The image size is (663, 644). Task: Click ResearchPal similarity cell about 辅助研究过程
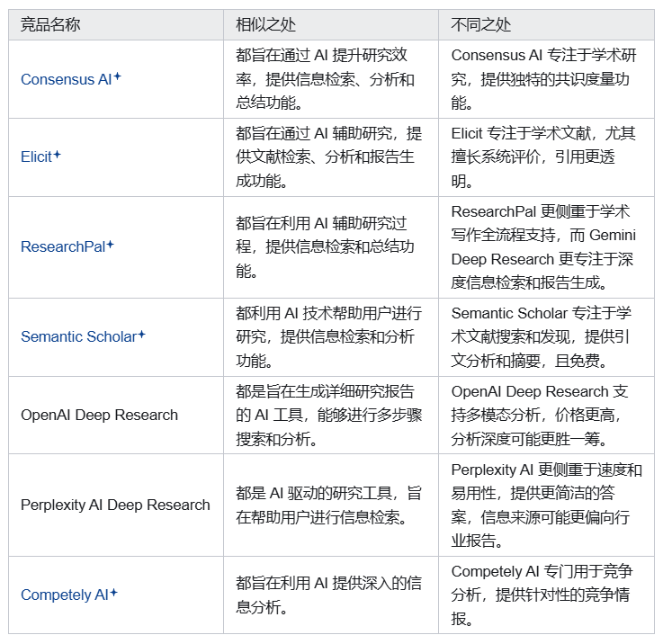331,247
